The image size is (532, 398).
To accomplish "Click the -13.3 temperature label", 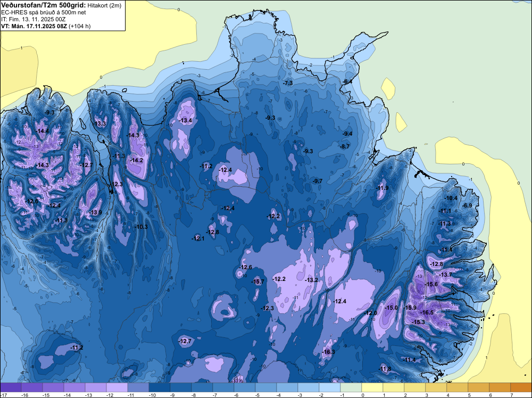I will point(100,123).
